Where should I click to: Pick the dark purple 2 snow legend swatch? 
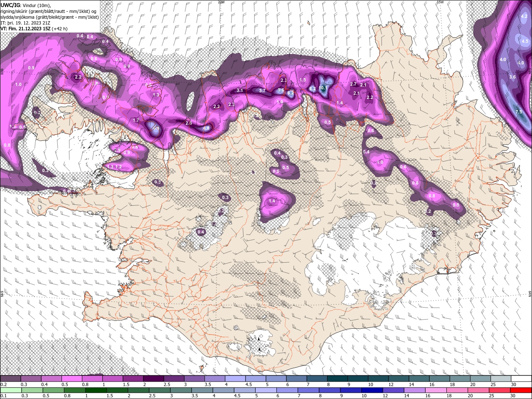tap(153, 379)
